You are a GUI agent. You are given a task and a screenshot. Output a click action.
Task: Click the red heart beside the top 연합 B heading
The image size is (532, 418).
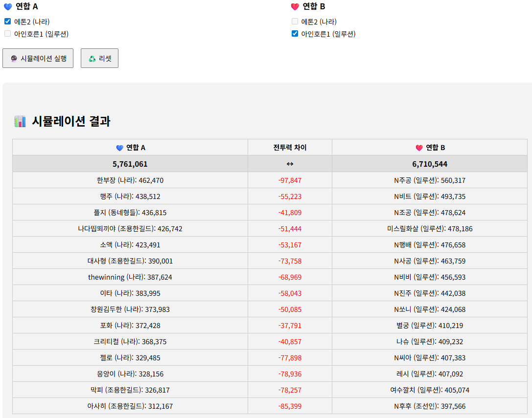pyautogui.click(x=295, y=7)
